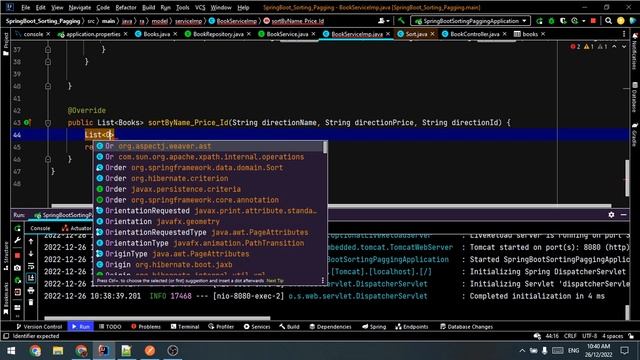Open Search Everywhere magnifier icon
The height and width of the screenshot is (360, 640).
[x=608, y=21]
